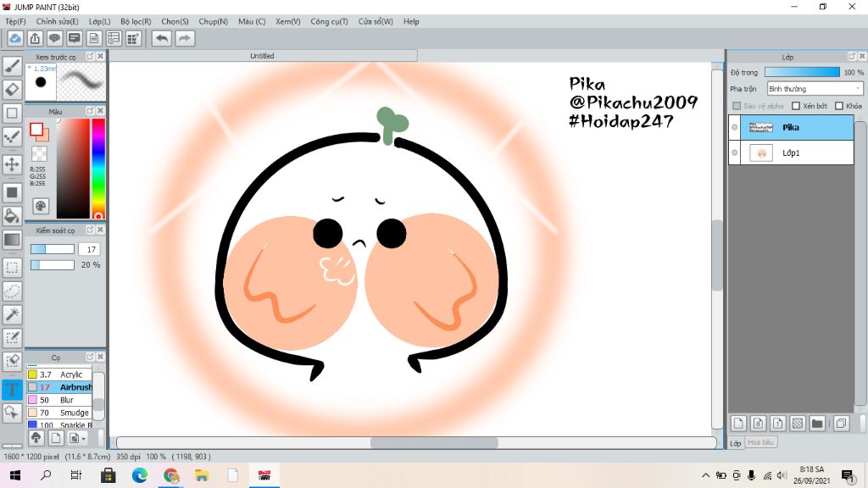Hide the Pika layer

[735, 127]
